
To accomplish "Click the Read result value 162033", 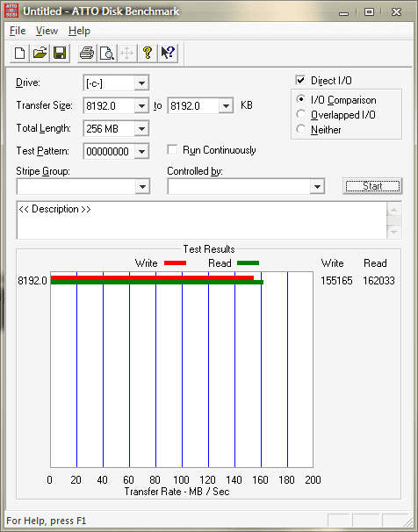I will click(x=378, y=281).
